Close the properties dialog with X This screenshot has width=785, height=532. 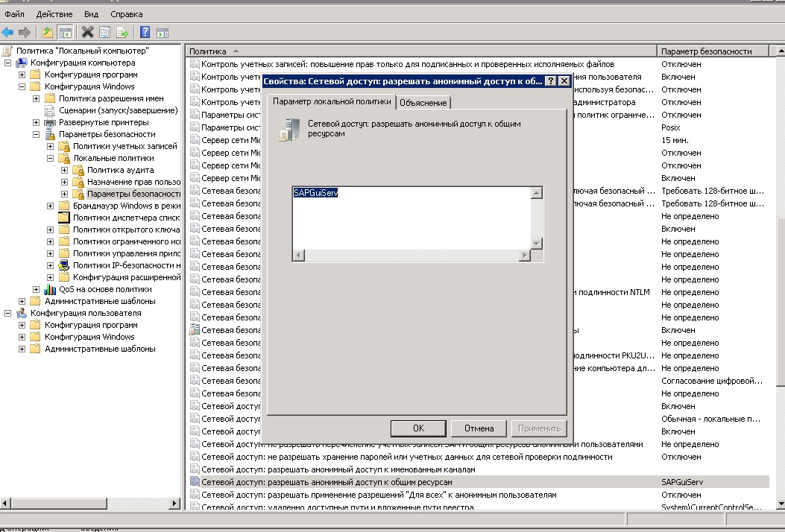[564, 81]
